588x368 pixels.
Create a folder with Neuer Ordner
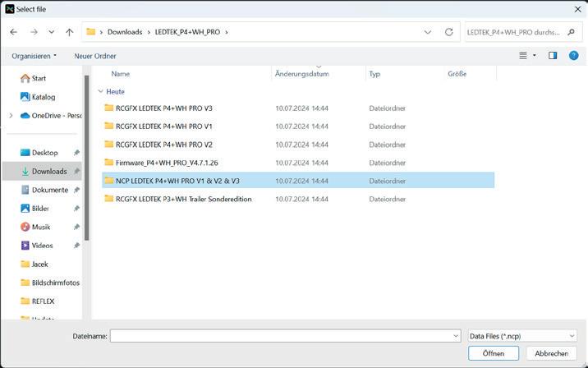point(95,56)
